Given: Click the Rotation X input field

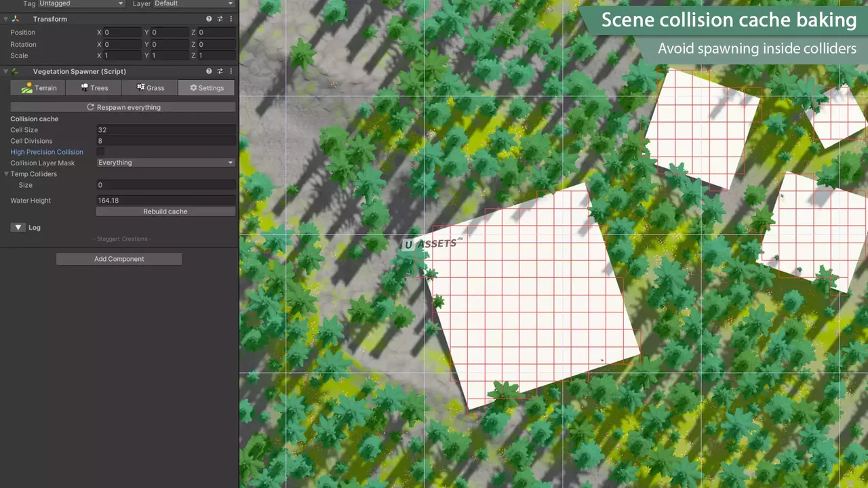Looking at the screenshot, I should pos(123,44).
